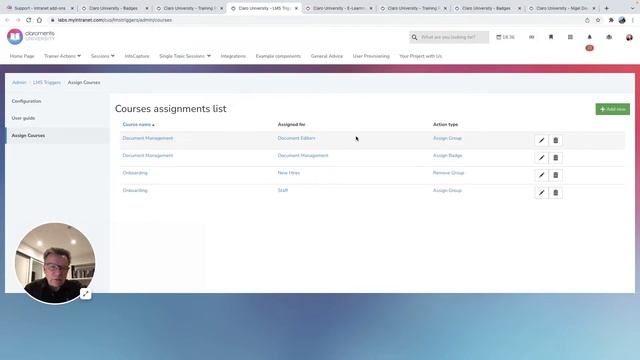
Task: Open the Single Topic Sessions dropdown
Action: [185, 56]
